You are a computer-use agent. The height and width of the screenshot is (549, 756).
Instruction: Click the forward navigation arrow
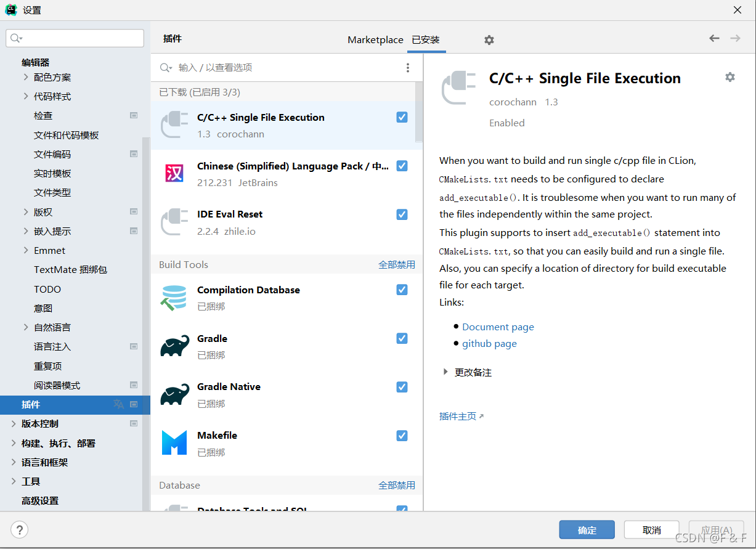point(735,38)
